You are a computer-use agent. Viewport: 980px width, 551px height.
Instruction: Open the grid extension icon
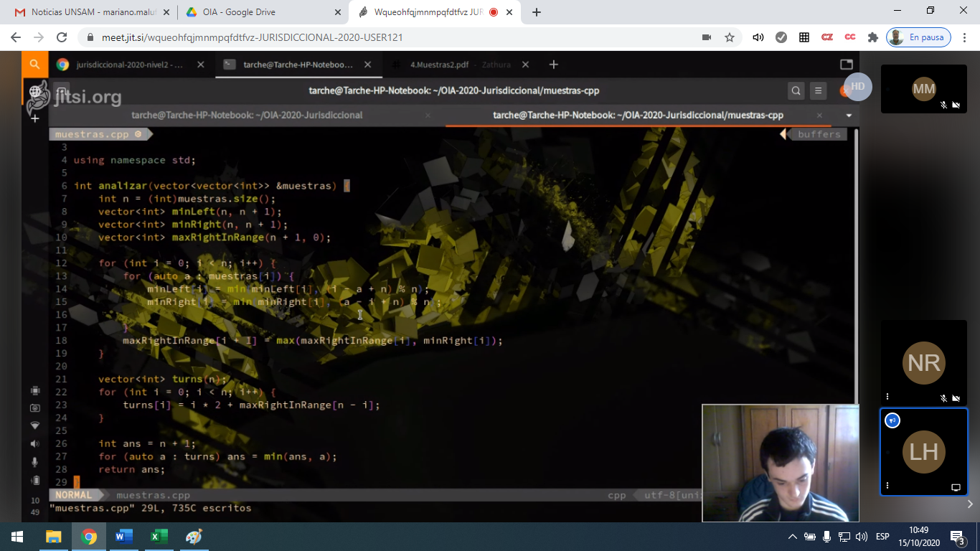coord(804,37)
